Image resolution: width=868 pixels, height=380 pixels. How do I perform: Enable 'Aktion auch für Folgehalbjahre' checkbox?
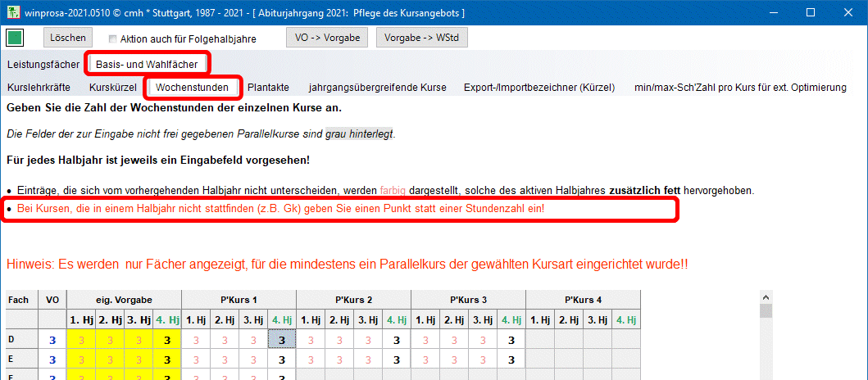click(113, 38)
